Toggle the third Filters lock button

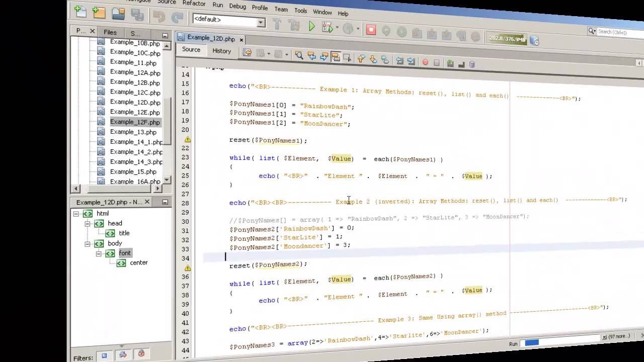(141, 353)
